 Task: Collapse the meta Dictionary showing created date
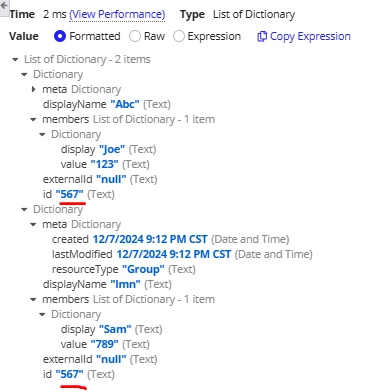pyautogui.click(x=33, y=225)
